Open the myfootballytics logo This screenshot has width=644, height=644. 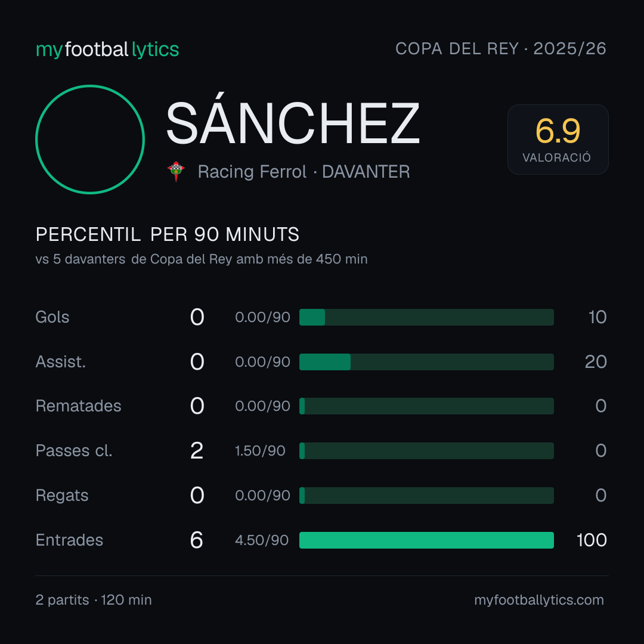tap(107, 49)
